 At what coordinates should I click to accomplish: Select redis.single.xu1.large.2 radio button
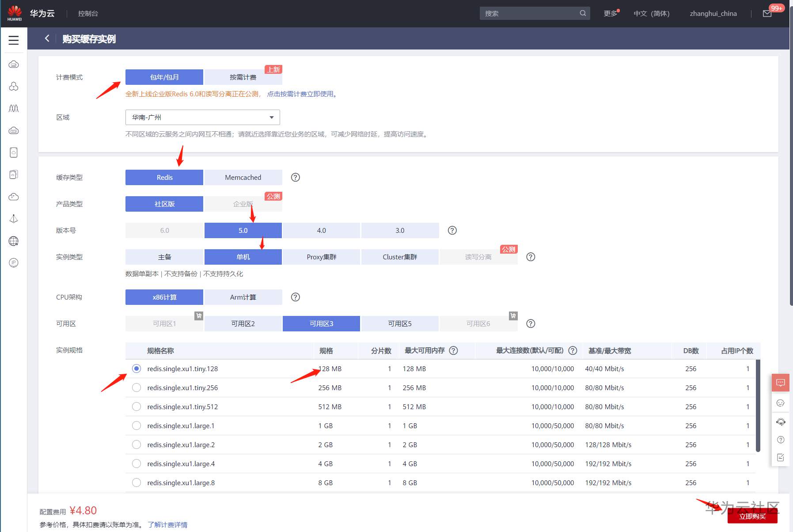(x=137, y=445)
